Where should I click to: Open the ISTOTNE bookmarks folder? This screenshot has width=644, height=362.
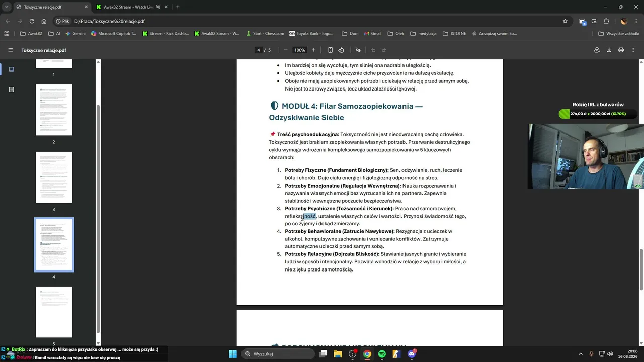pos(454,34)
